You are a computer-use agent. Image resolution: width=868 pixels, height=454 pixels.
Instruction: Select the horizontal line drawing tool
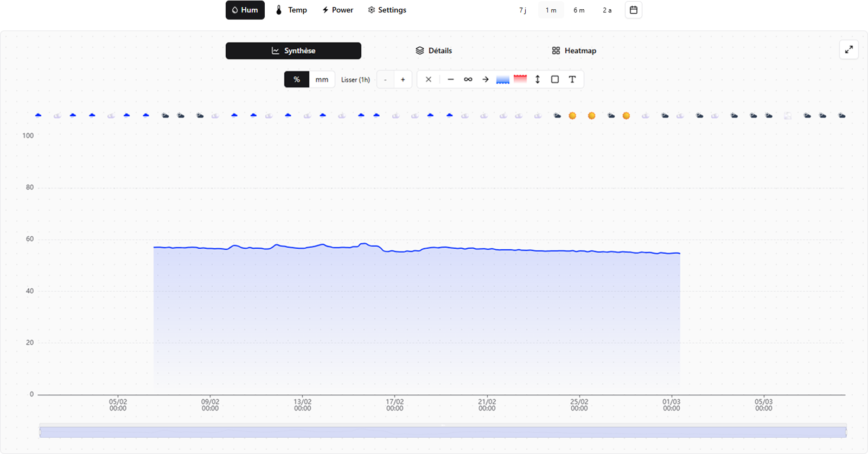click(x=450, y=79)
